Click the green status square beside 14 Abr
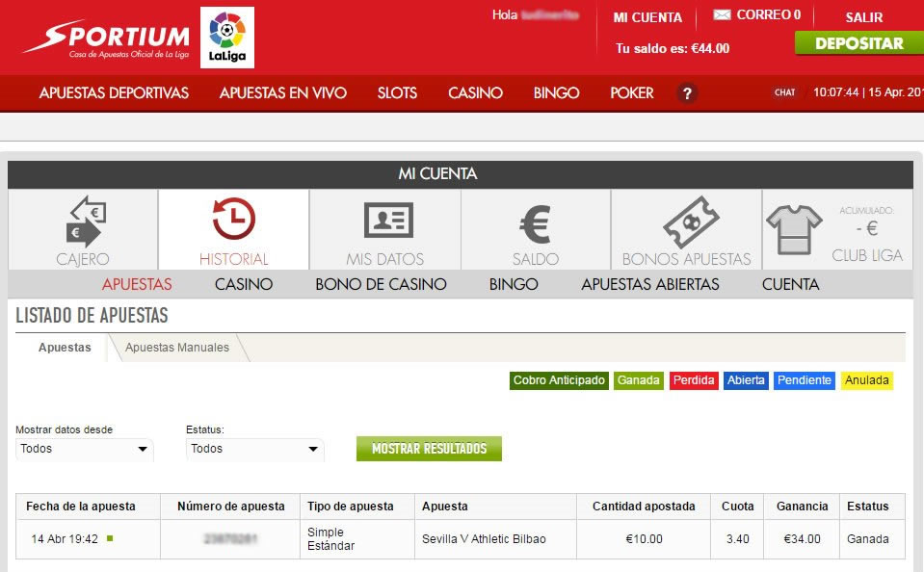924x572 pixels. pos(110,538)
